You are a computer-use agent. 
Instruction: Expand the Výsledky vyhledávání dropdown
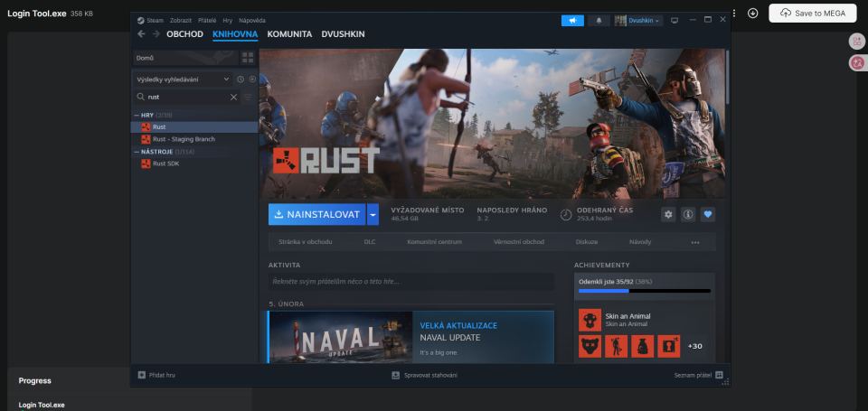pos(183,79)
